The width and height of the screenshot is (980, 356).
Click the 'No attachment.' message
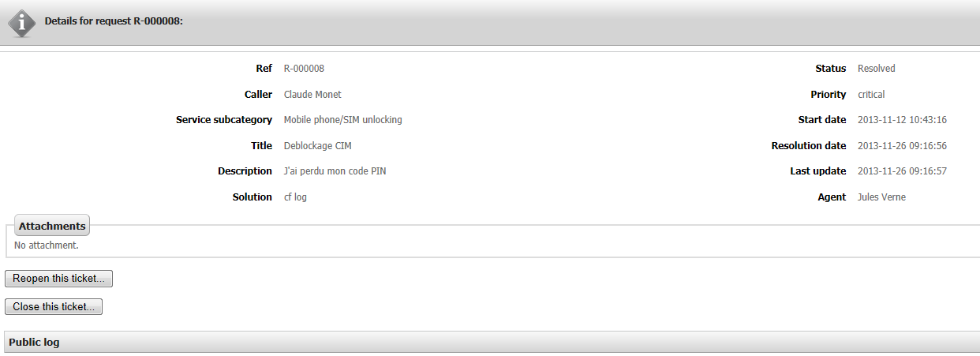(47, 245)
